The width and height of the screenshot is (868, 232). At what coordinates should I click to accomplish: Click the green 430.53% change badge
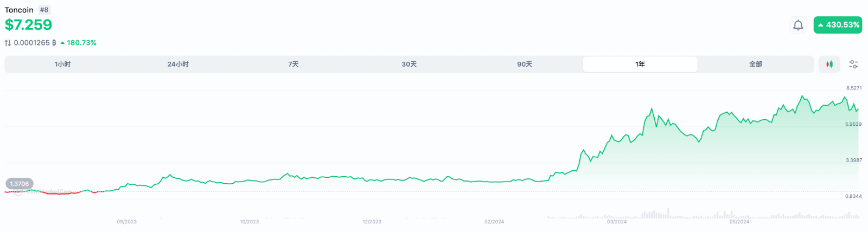pos(838,25)
